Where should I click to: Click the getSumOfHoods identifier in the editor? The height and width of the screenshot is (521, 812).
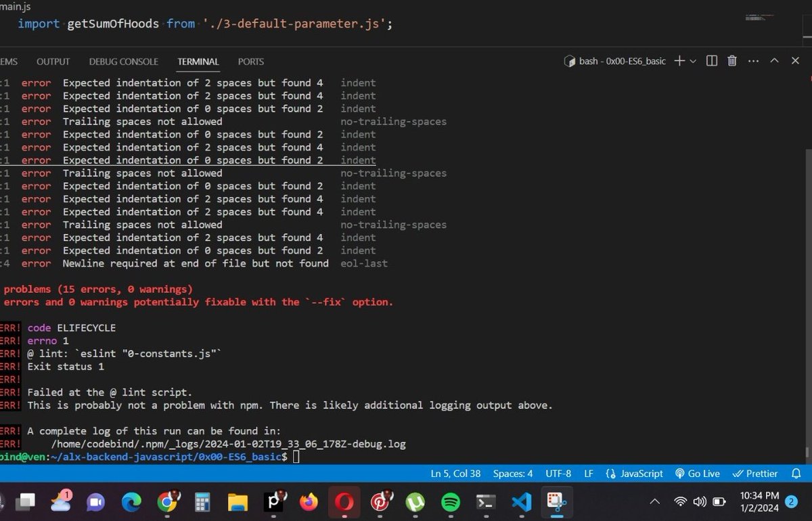[113, 24]
